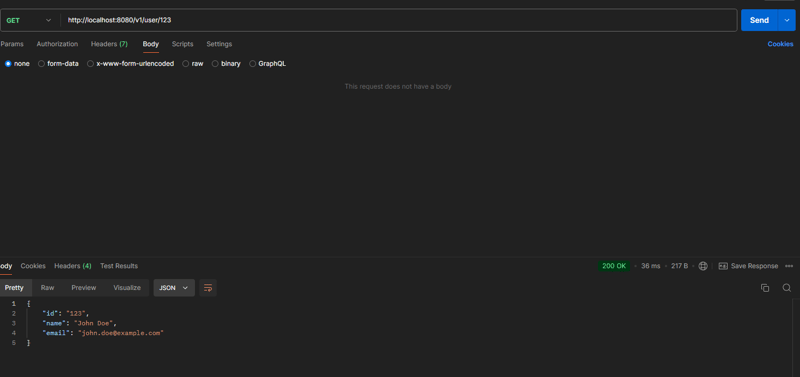The width and height of the screenshot is (800, 377).
Task: Select the raw body type
Action: pos(193,64)
